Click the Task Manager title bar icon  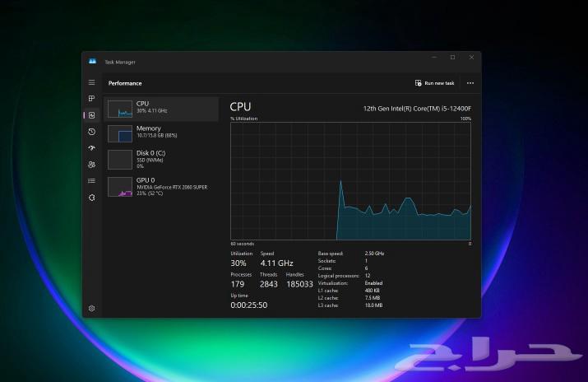coord(92,62)
